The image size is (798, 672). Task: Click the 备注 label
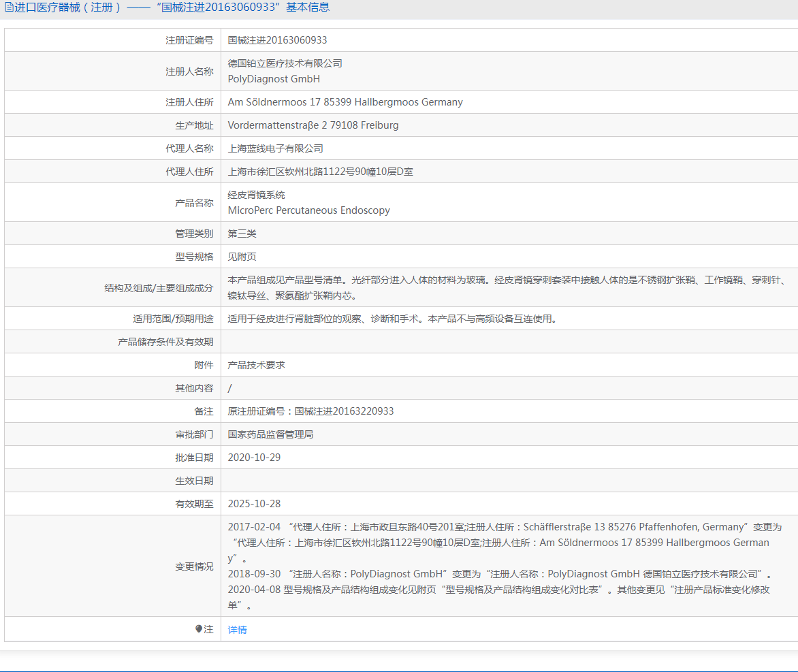[204, 411]
